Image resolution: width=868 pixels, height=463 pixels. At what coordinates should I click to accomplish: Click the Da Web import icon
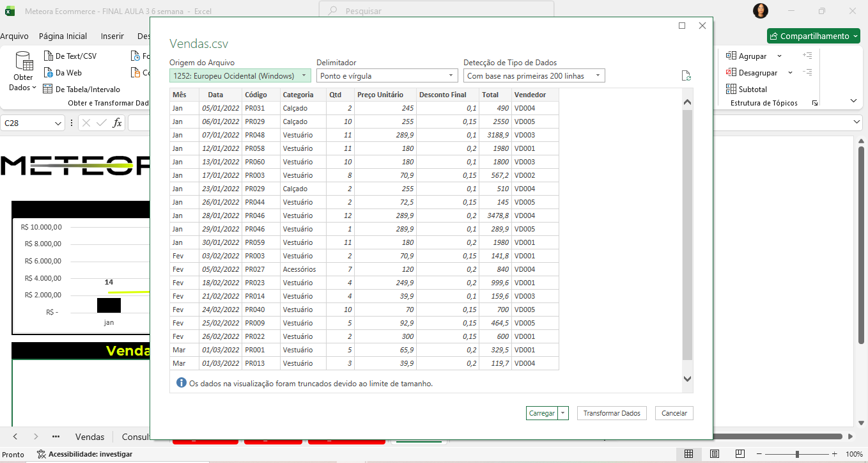point(49,73)
